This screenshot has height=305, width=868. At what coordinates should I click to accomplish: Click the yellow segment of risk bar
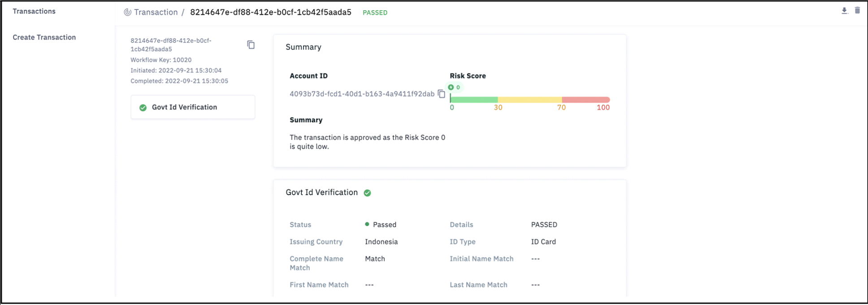pyautogui.click(x=529, y=100)
